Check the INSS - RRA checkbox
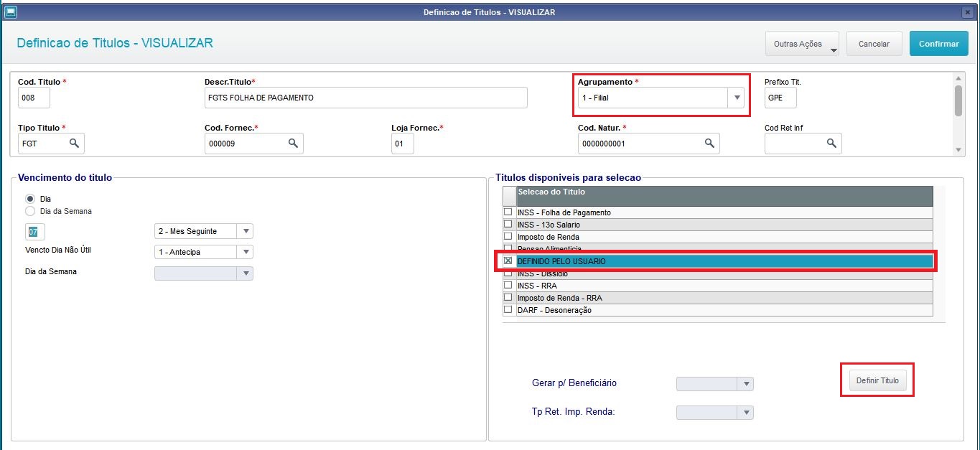Viewport: 980px width, 450px height. coord(508,286)
